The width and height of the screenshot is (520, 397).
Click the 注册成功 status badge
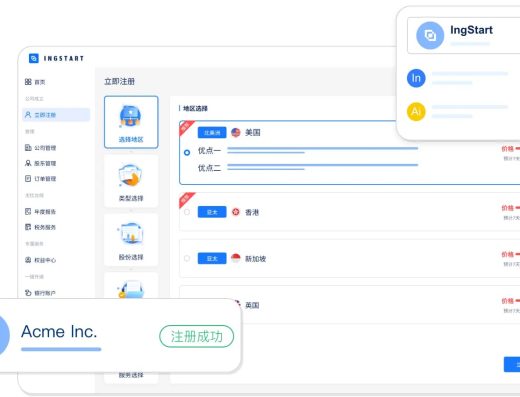pos(197,336)
